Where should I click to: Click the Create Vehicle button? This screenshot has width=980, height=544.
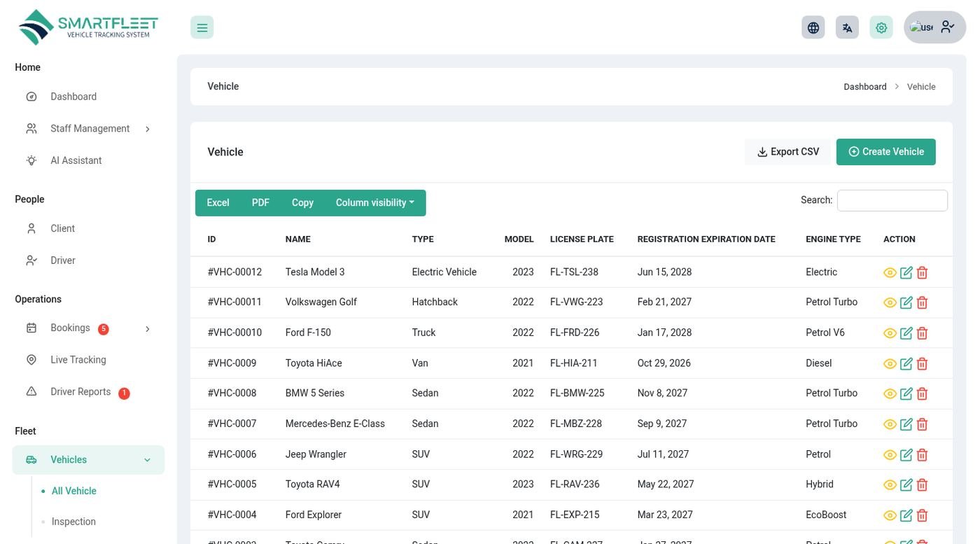pyautogui.click(x=885, y=152)
